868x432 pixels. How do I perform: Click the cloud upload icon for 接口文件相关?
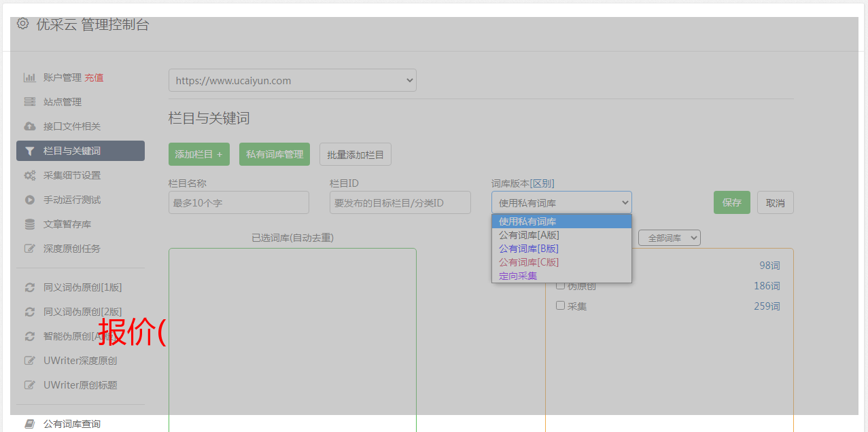pyautogui.click(x=29, y=126)
